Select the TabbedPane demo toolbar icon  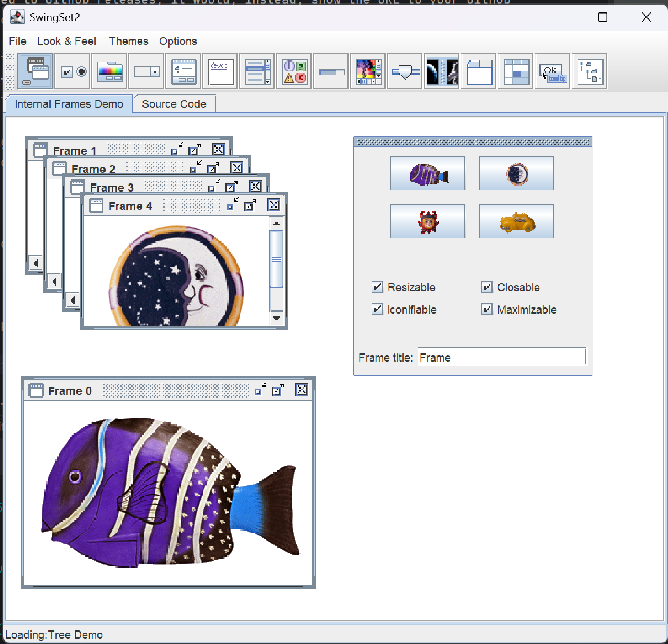[x=479, y=71]
